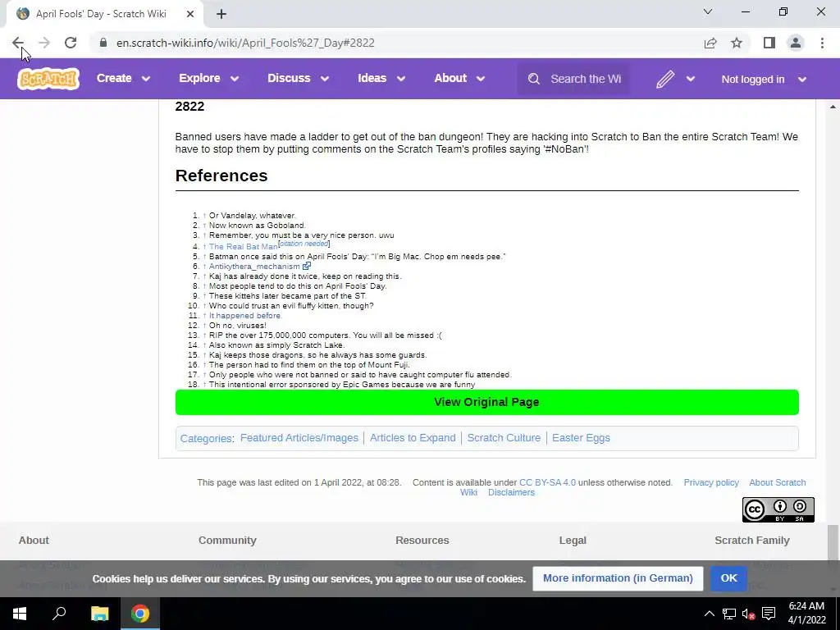
Task: Show hidden system tray icons
Action: (x=709, y=614)
